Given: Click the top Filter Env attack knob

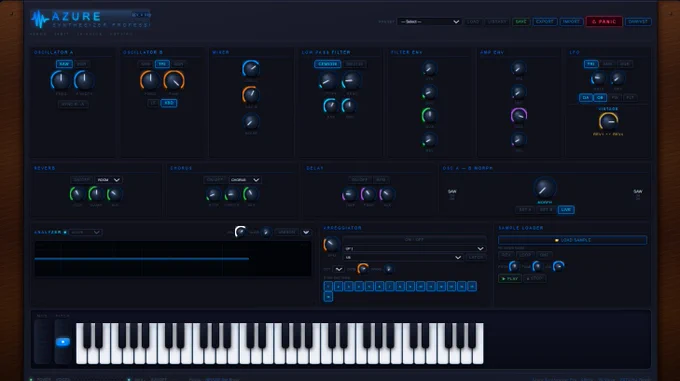Looking at the screenshot, I should pyautogui.click(x=429, y=68).
